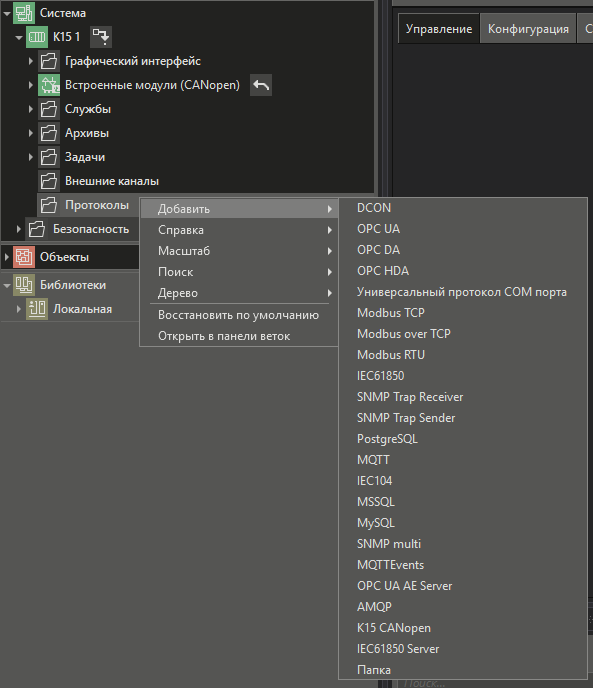Add a Modbus TCP protocol
Viewport: 593px width, 688px height.
(463, 313)
